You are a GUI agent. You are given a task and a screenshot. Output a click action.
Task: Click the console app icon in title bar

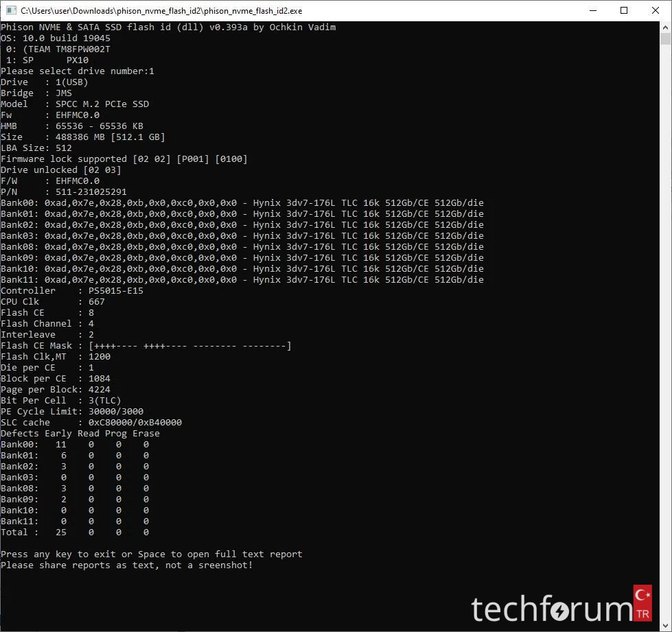point(11,11)
